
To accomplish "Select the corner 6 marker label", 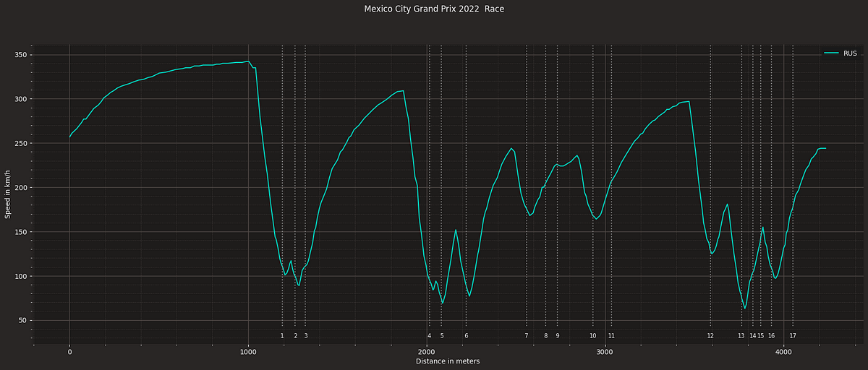I will click(466, 336).
